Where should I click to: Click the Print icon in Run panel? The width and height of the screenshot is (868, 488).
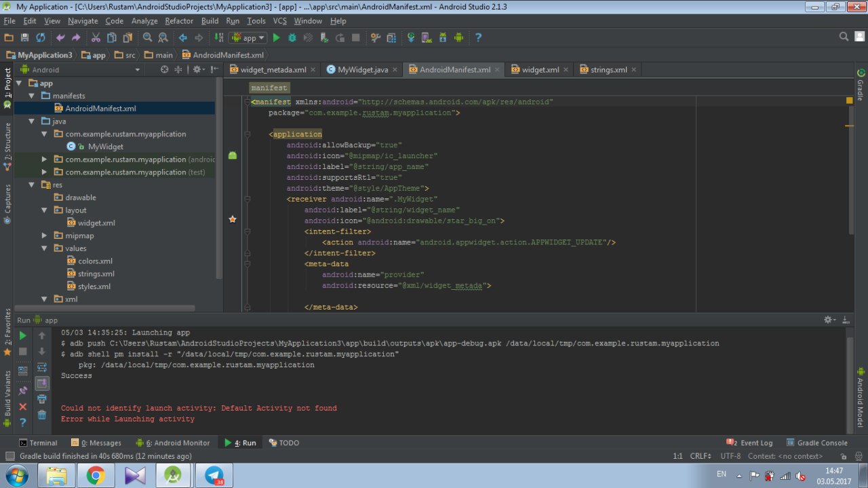pyautogui.click(x=42, y=399)
